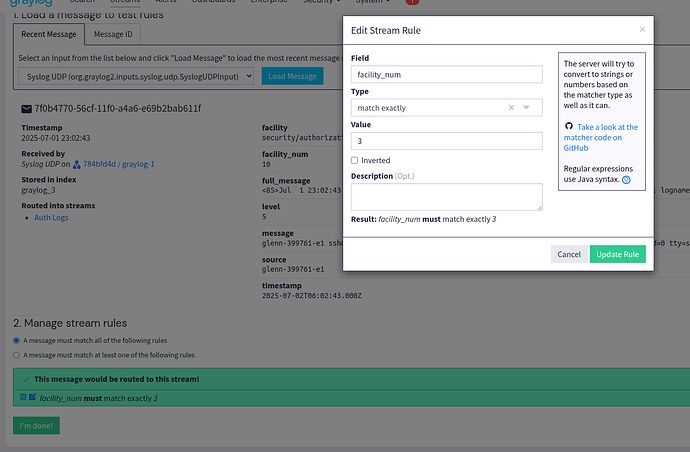
Task: Cancel the stream rule edit
Action: (569, 254)
